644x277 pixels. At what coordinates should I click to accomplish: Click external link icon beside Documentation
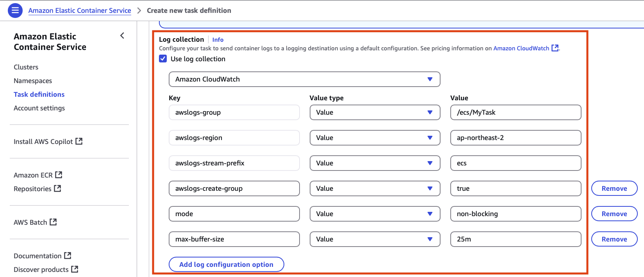point(68,256)
